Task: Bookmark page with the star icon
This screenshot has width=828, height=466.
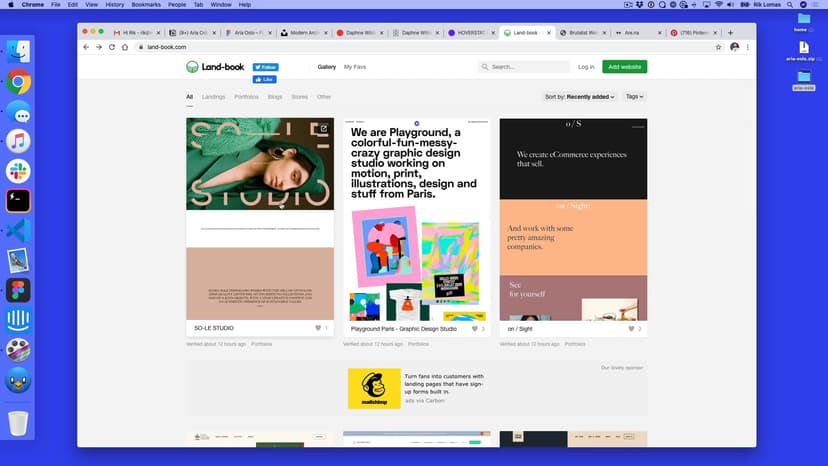Action: pos(718,47)
